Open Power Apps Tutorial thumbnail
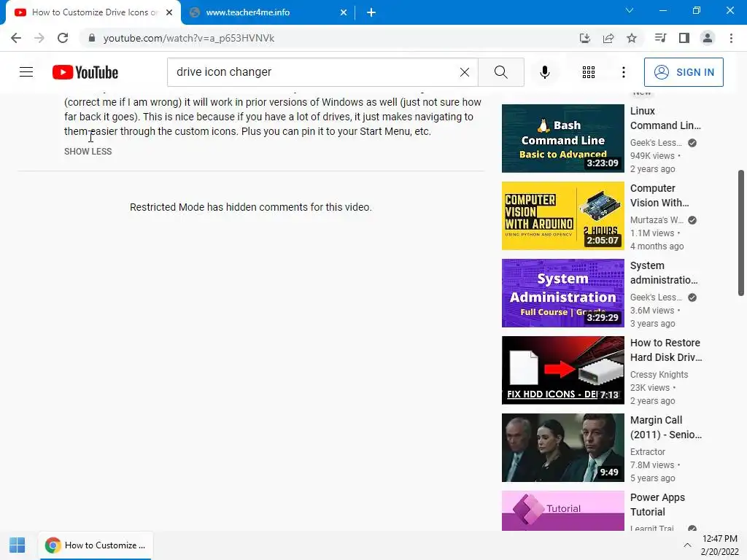The width and height of the screenshot is (747, 560). pos(562,510)
